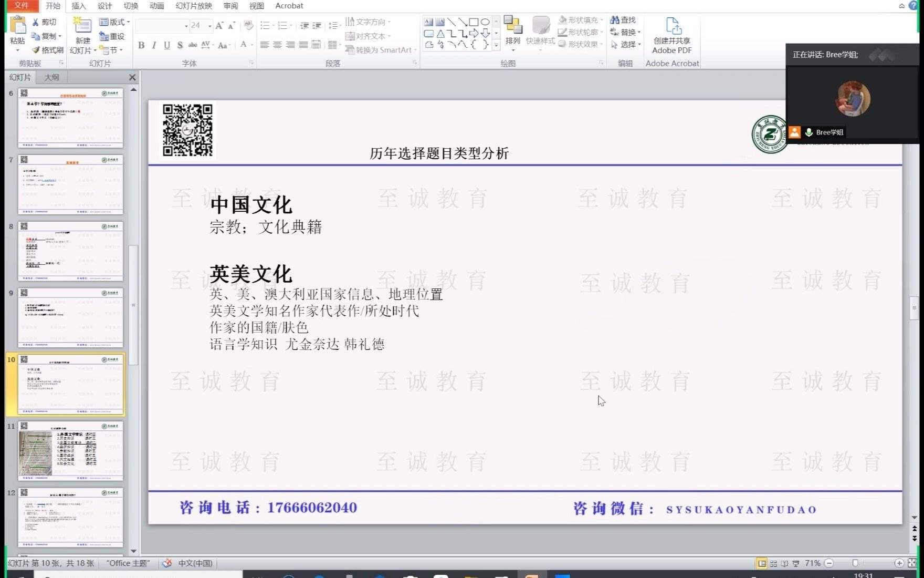Click Create and Share Adobe PDF button
The width and height of the screenshot is (924, 578).
[672, 35]
